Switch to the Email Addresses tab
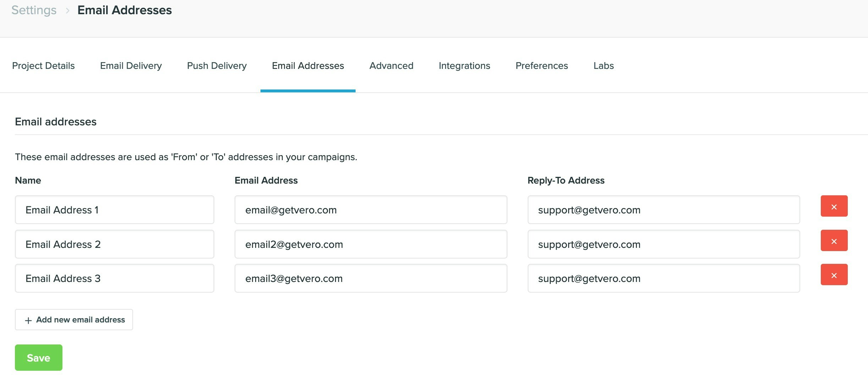This screenshot has width=868, height=375. [x=307, y=66]
